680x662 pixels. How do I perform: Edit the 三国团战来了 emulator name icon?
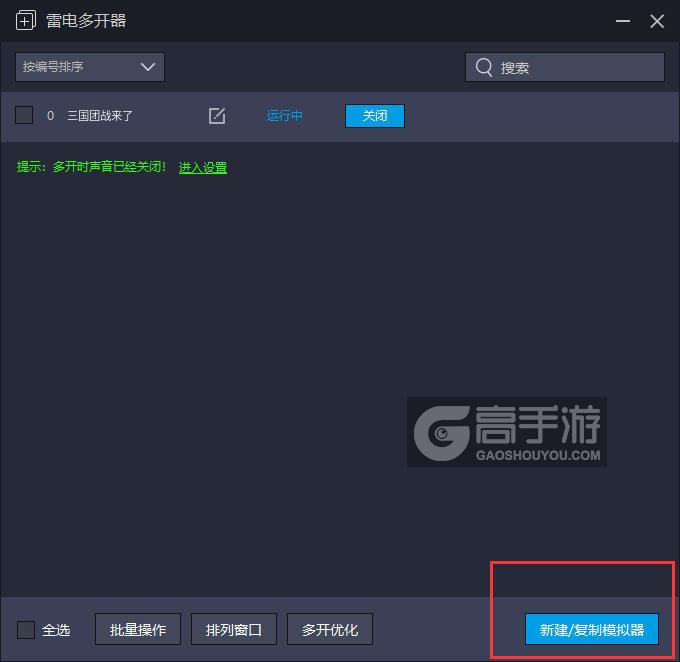[217, 116]
